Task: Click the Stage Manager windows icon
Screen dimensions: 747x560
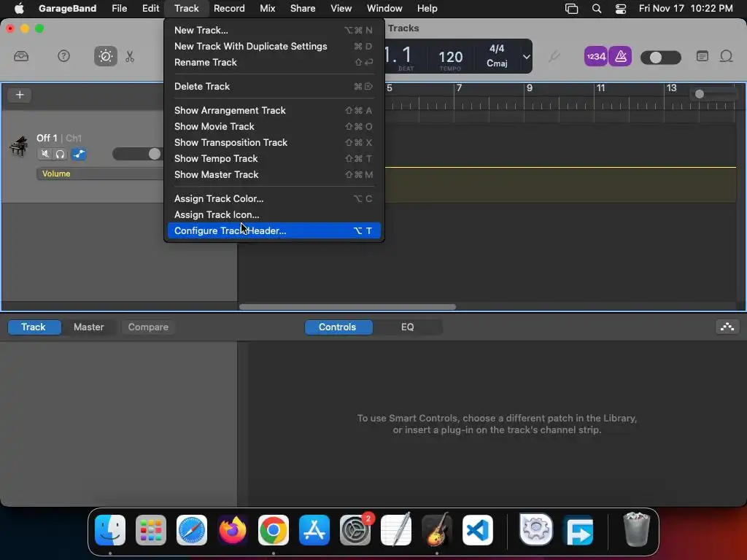Action: [x=571, y=9]
